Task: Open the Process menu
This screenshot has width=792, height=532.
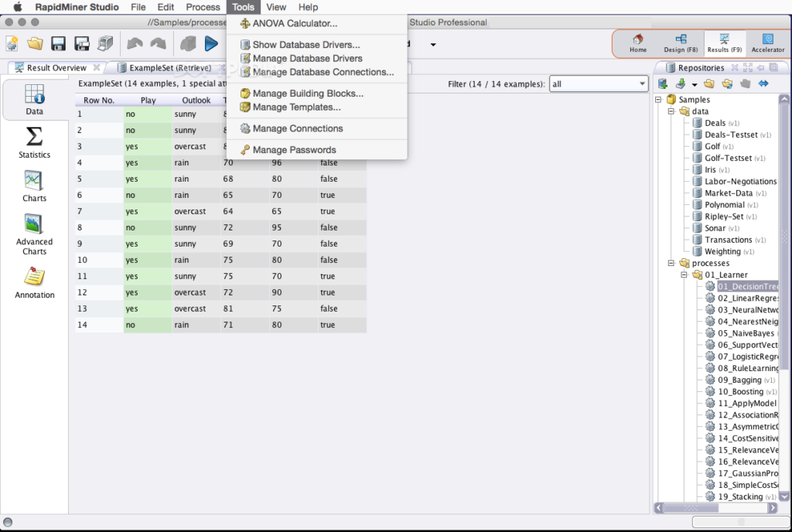Action: (203, 7)
